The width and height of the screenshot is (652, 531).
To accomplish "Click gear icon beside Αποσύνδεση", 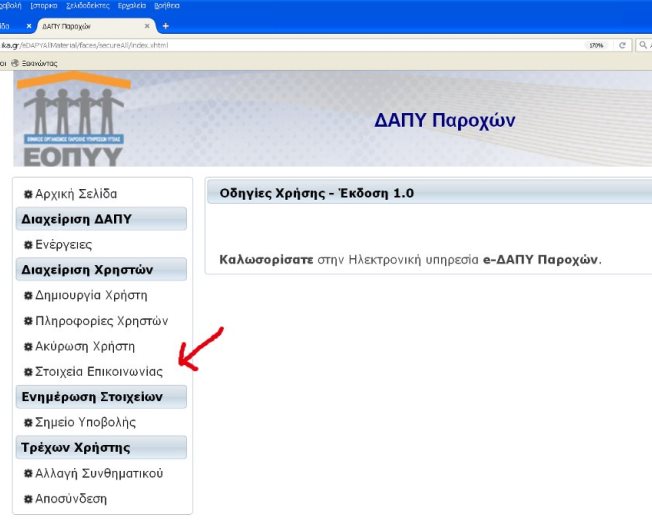I will pos(28,499).
